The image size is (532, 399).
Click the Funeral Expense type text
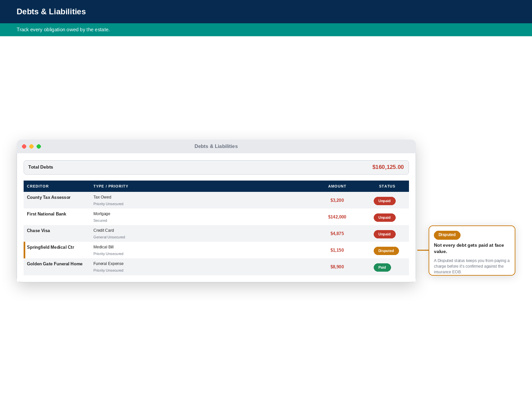point(108,264)
